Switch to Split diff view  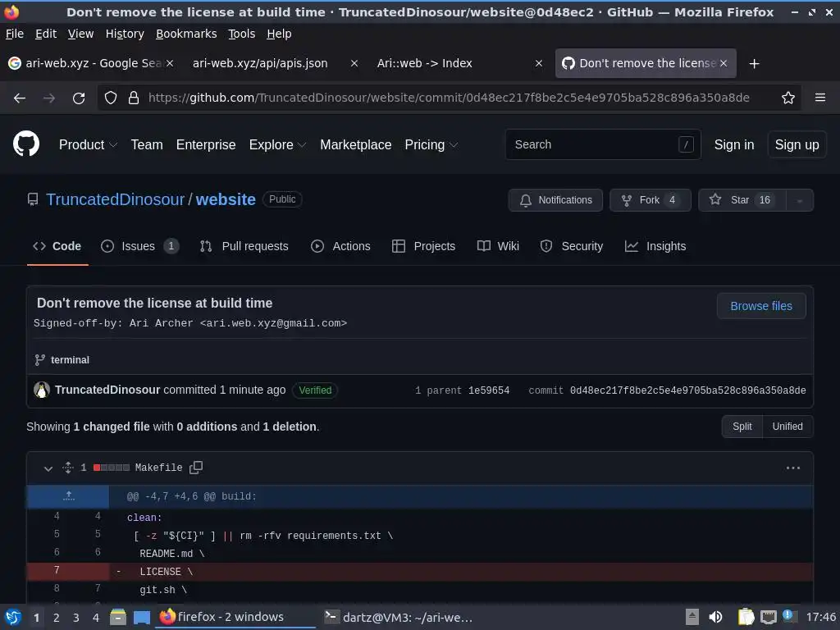coord(742,427)
